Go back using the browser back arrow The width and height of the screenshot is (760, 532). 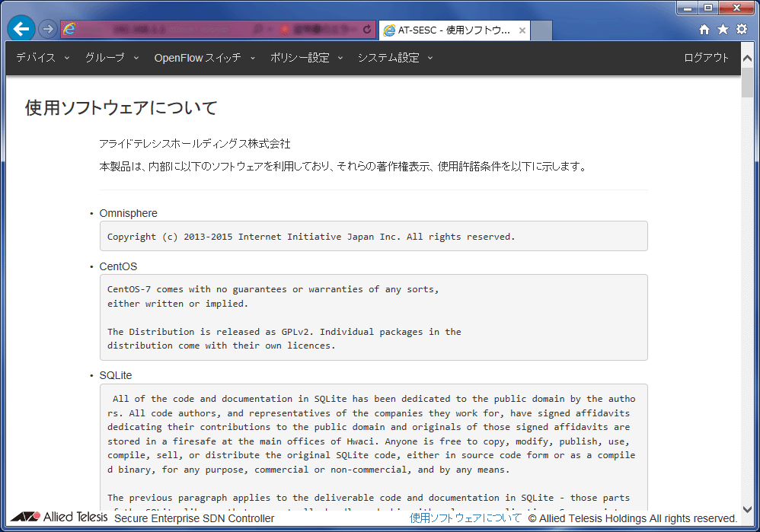click(21, 29)
